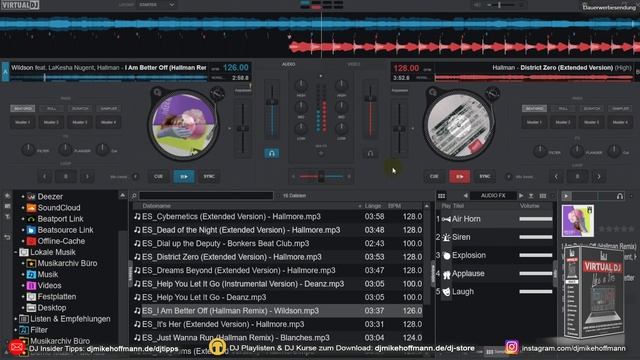The image size is (640, 360).
Task: Click the left deck play/pause button
Action: pyautogui.click(x=184, y=177)
